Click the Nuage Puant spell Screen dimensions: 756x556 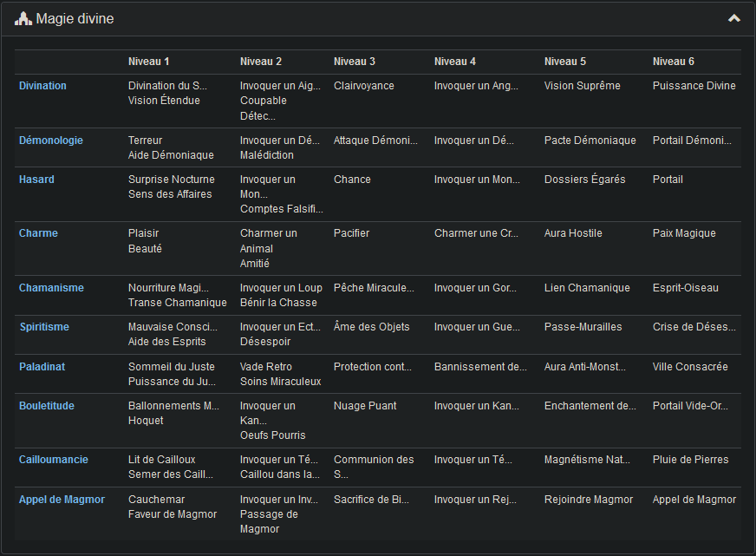tap(365, 406)
